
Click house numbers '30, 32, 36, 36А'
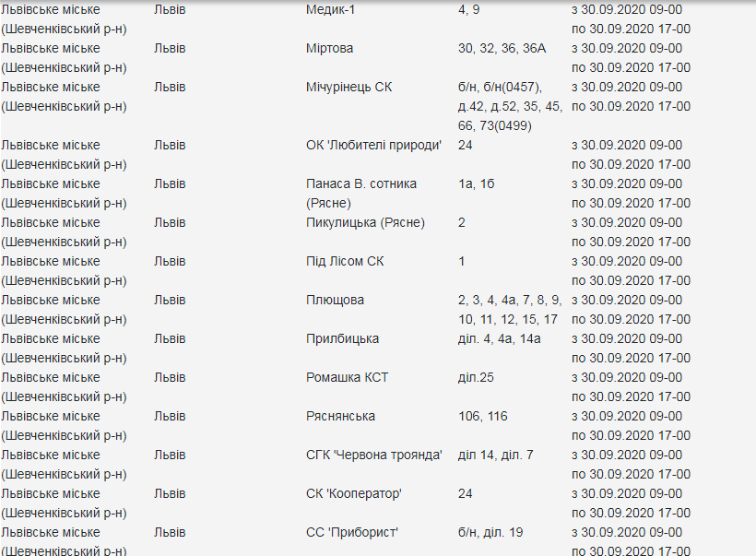502,48
